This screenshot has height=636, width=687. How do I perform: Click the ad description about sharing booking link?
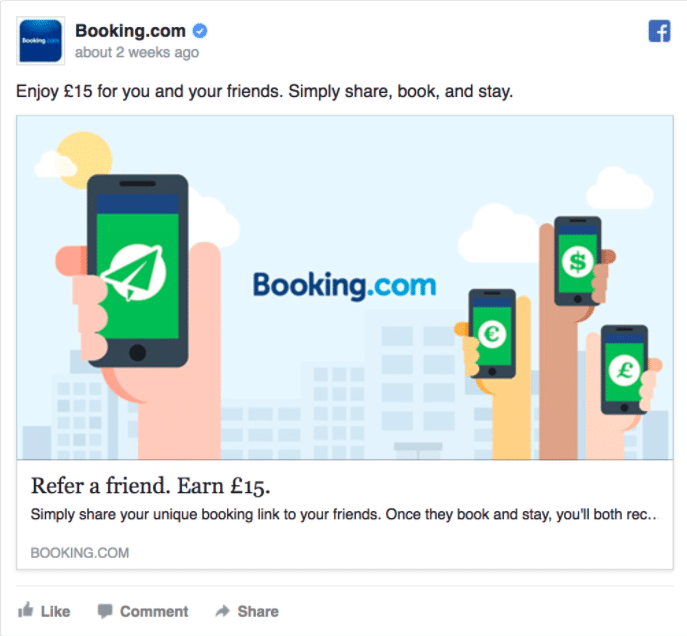(x=344, y=514)
